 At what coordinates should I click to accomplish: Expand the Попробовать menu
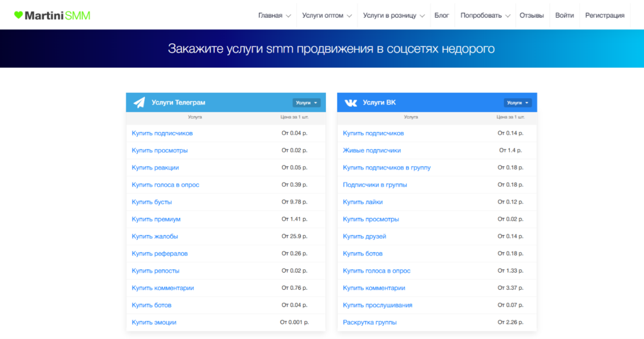click(485, 15)
